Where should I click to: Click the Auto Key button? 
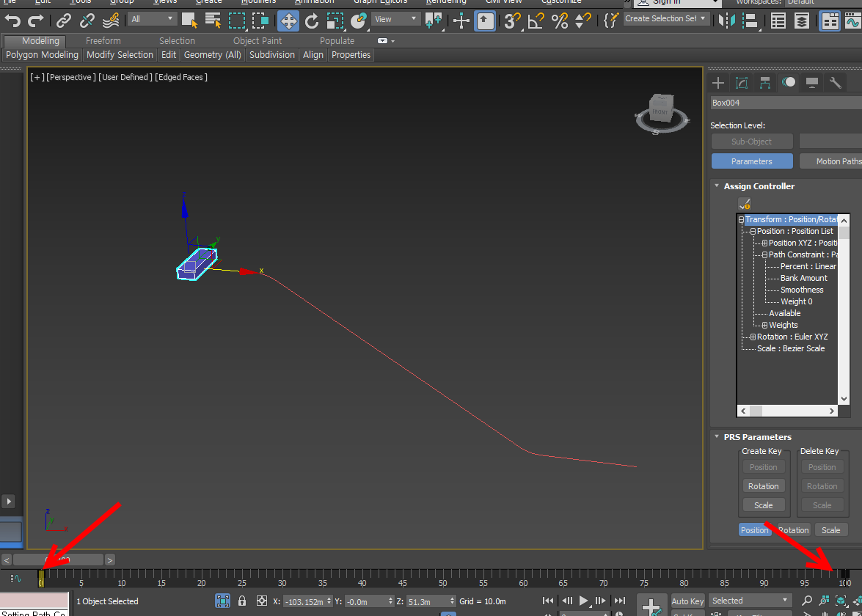(x=687, y=601)
